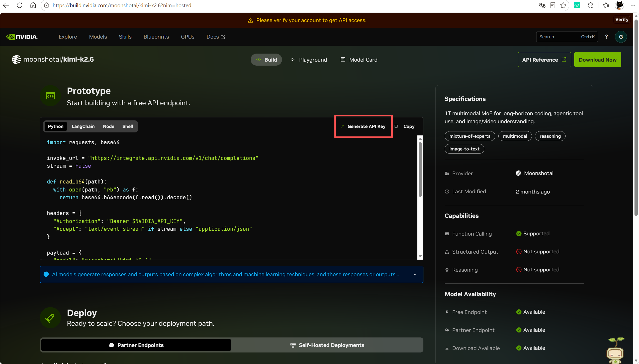Viewport: 639px width, 364px height.
Task: Click "Not supported" beside Structured Output
Action: click(x=541, y=252)
